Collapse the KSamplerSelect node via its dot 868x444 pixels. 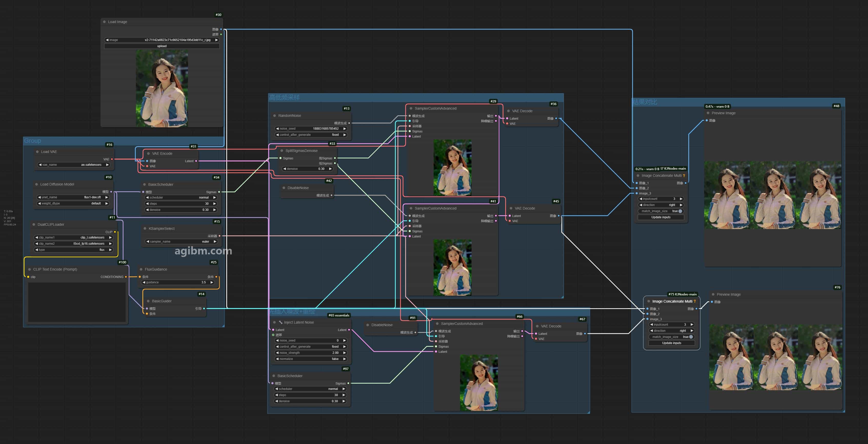(145, 229)
